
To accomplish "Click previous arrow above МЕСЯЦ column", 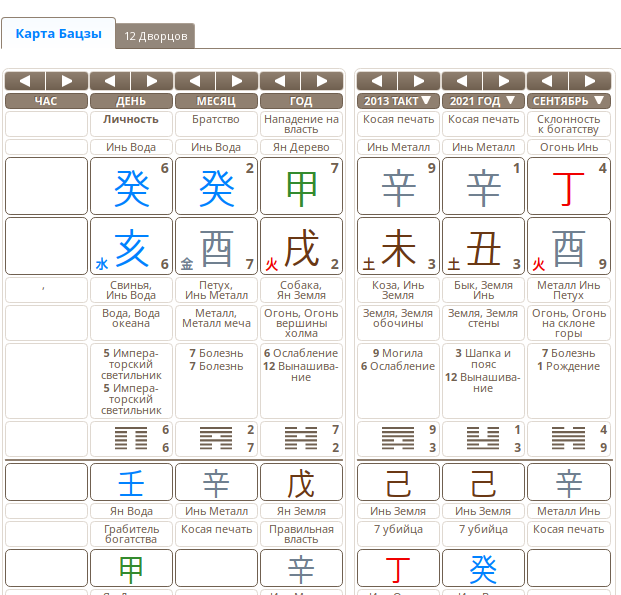I will [x=195, y=81].
